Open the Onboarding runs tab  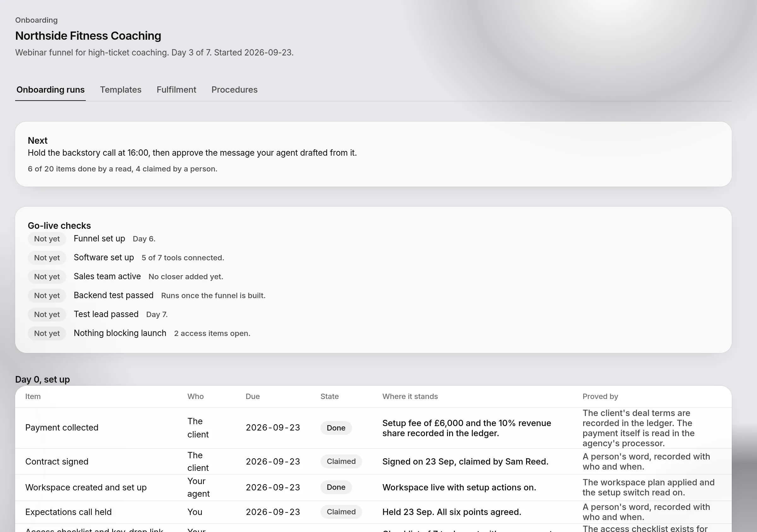50,90
